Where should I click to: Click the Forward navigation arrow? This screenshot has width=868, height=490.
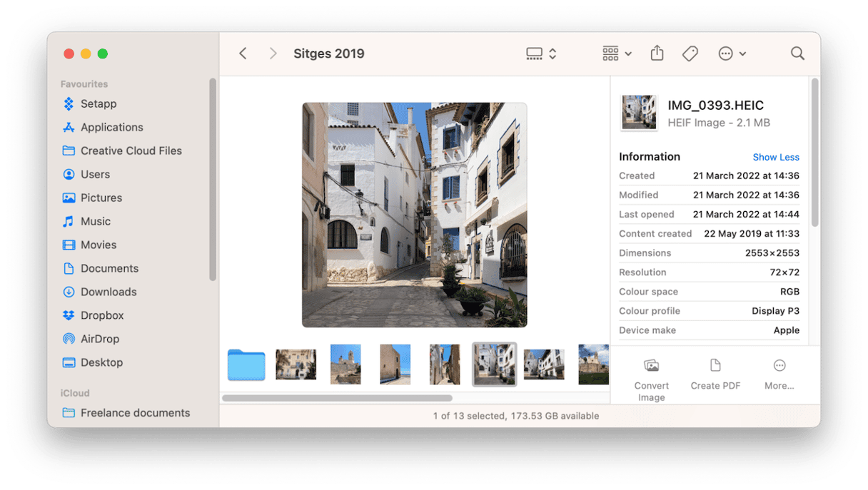[x=273, y=53]
